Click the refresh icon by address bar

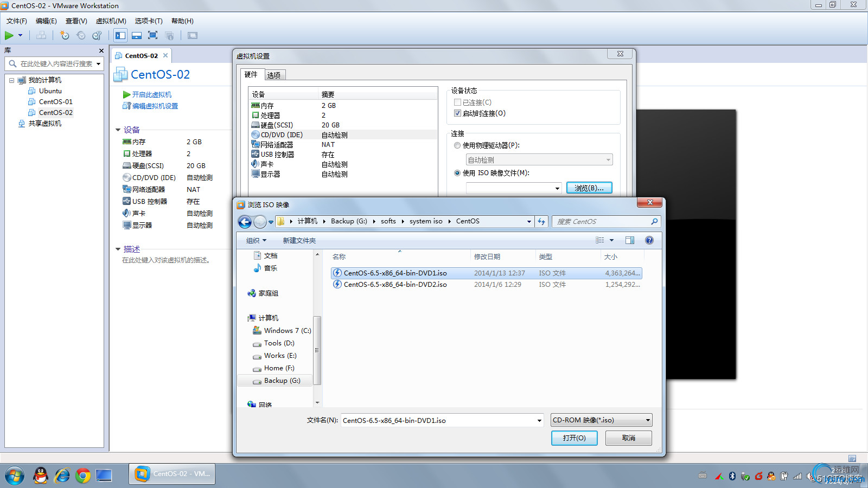point(541,221)
